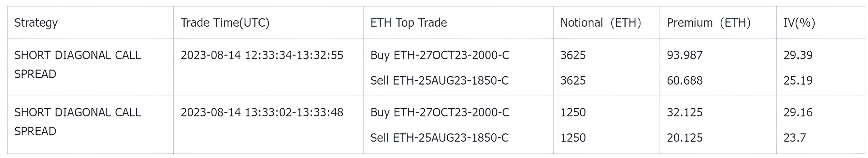The height and width of the screenshot is (158, 868).
Task: Select the first Sell ETH-25AUG23-1850-C entry
Action: pos(440,80)
